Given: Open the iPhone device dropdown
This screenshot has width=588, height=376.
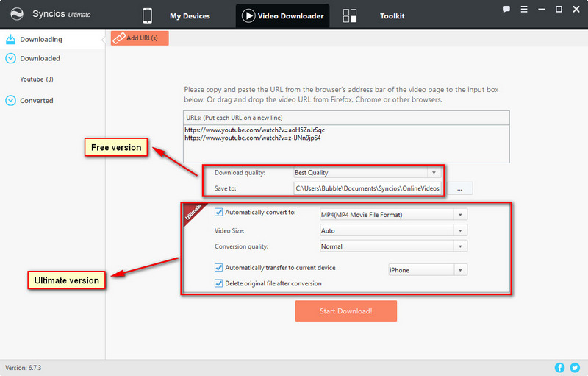Looking at the screenshot, I should (461, 270).
